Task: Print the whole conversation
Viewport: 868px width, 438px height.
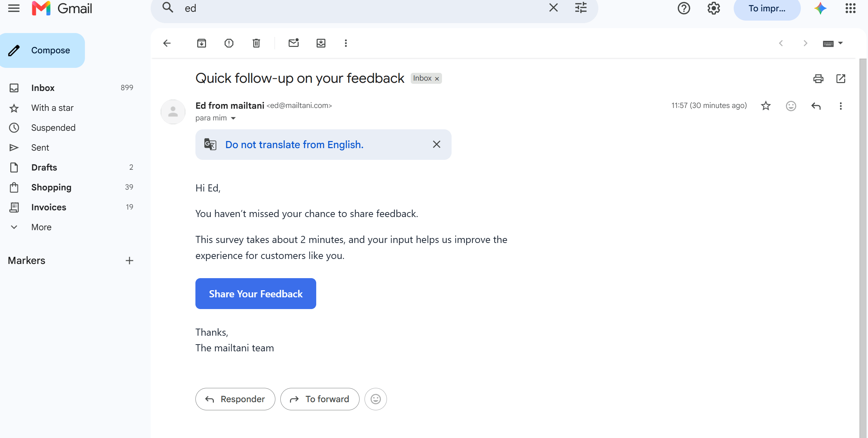Action: coord(818,79)
